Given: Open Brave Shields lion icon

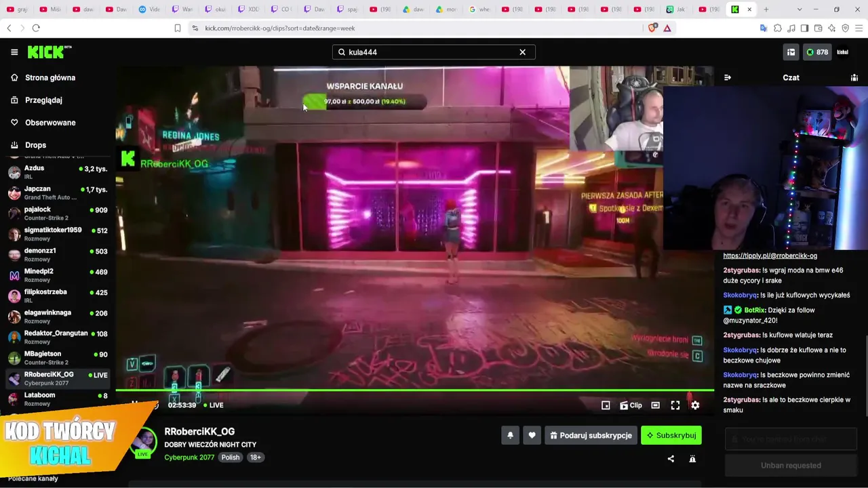Looking at the screenshot, I should pos(652,28).
